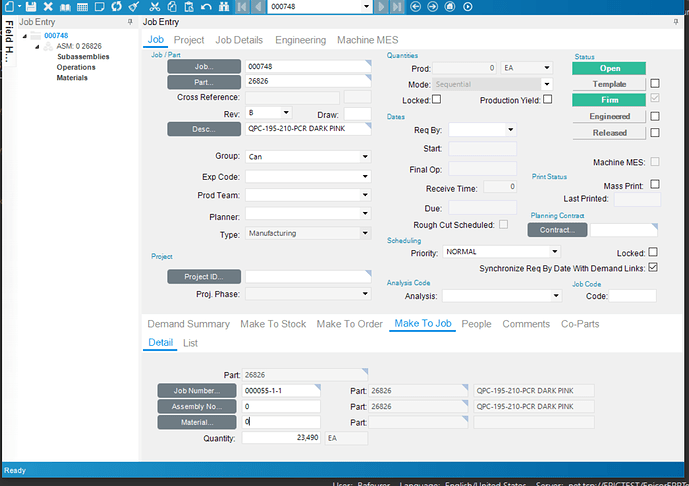
Task: Click the circled play arrow icon
Action: coord(468,7)
